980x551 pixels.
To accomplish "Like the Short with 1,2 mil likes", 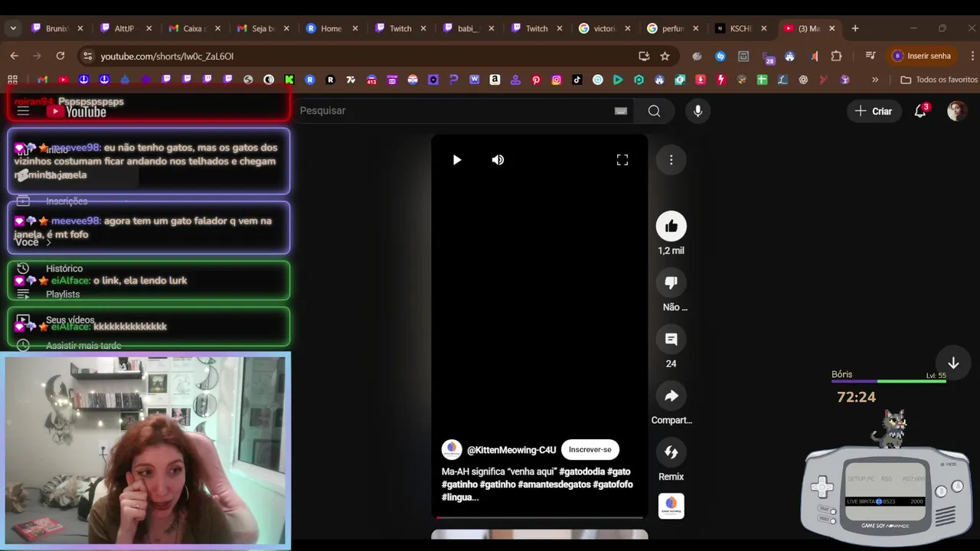I will (671, 226).
